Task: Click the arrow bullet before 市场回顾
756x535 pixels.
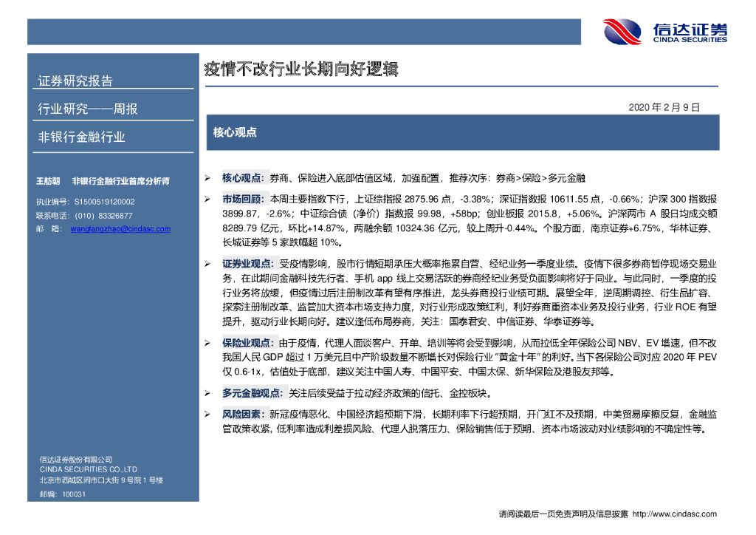Action: click(x=207, y=200)
